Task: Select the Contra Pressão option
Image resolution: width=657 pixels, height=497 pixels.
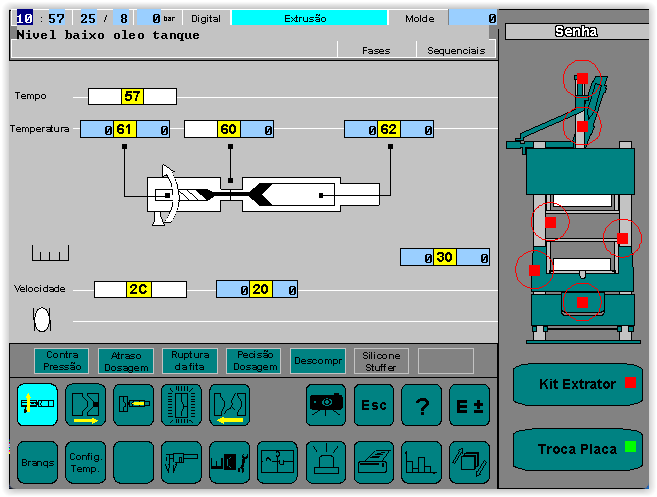Action: [62, 361]
